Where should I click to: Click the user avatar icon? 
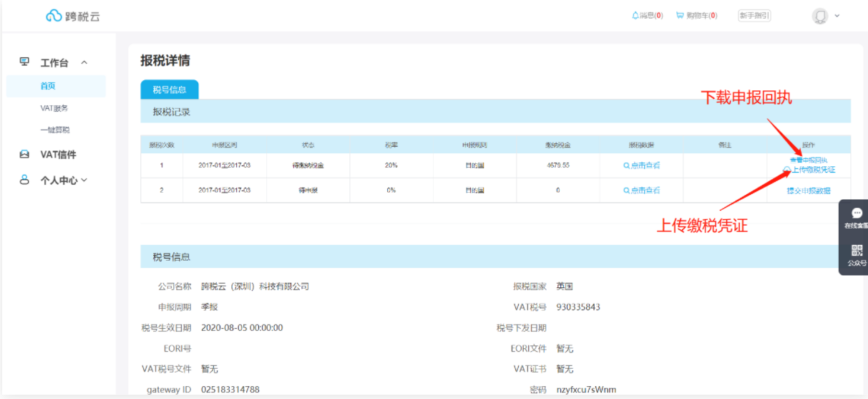[x=820, y=16]
